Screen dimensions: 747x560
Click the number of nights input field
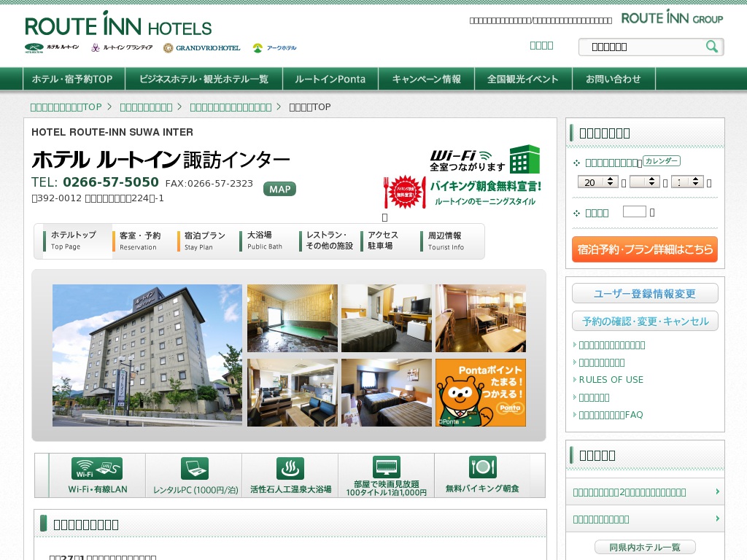pos(635,212)
